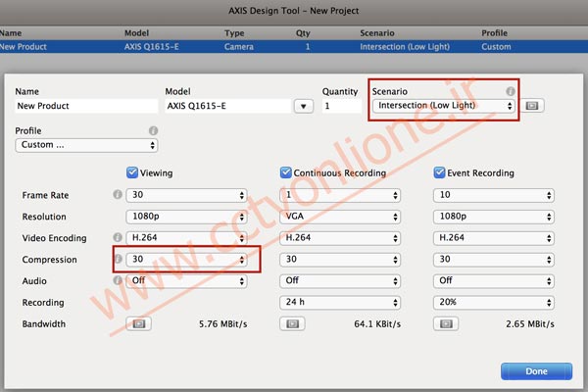Image resolution: width=588 pixels, height=392 pixels.
Task: Open the Continuous Recording bandwidth preview button
Action: 292,323
